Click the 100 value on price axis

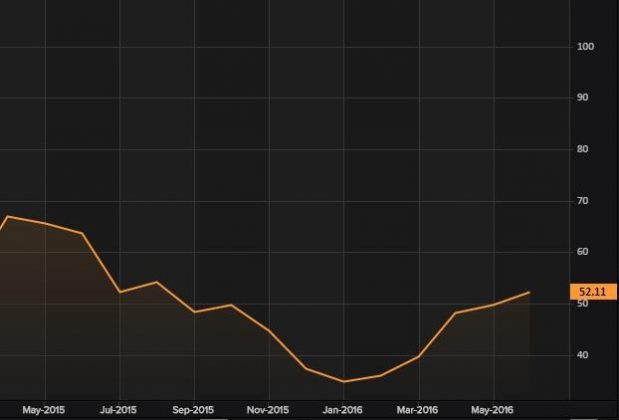[586, 47]
